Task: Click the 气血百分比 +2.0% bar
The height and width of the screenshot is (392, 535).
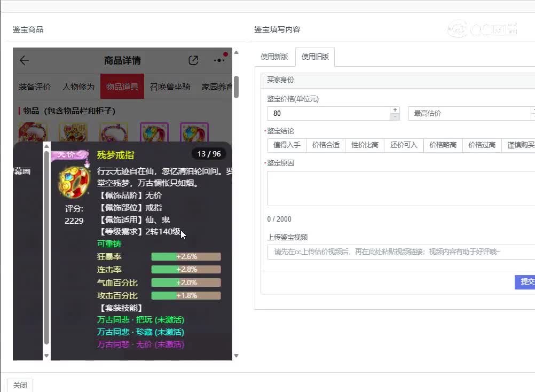Action: [186, 283]
